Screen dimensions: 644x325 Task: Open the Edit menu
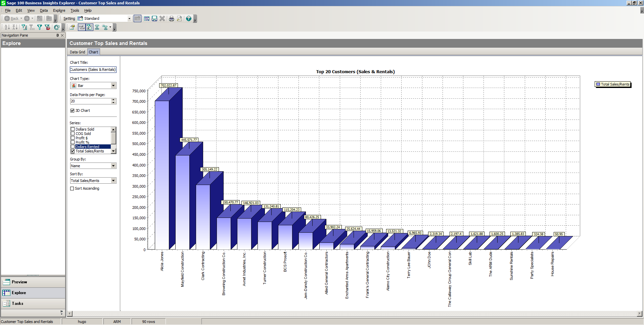coord(19,10)
